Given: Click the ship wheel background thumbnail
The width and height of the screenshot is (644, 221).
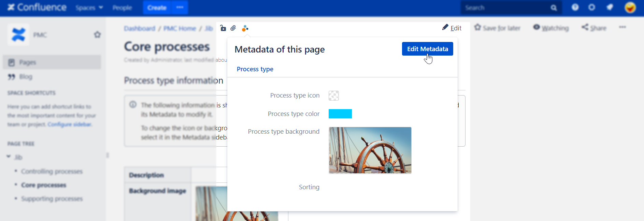Looking at the screenshot, I should click(370, 150).
